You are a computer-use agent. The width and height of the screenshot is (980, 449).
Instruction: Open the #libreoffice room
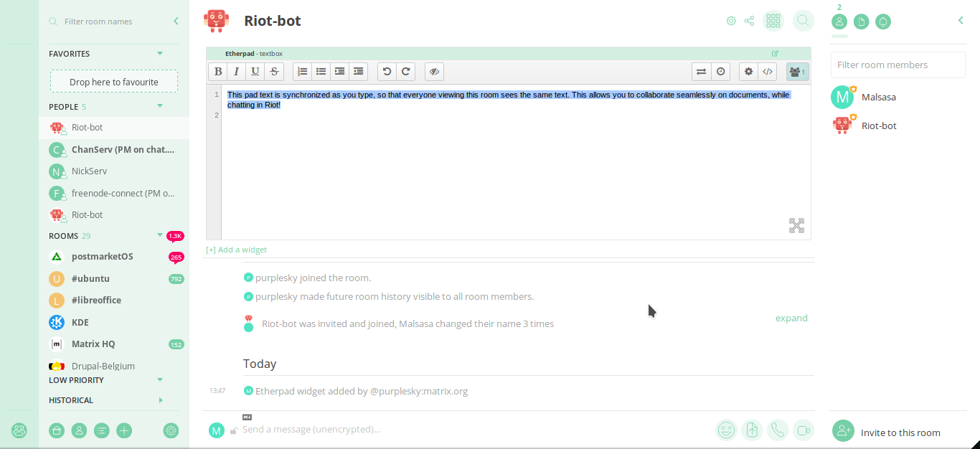point(115,301)
